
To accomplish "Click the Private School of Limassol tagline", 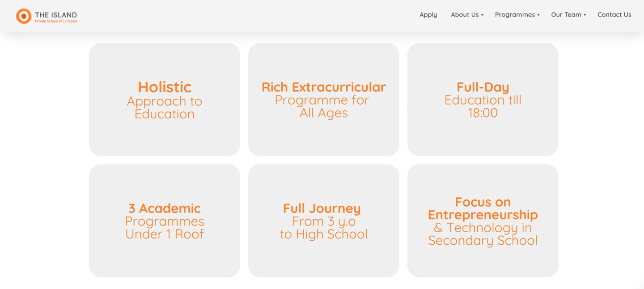I will click(56, 21).
